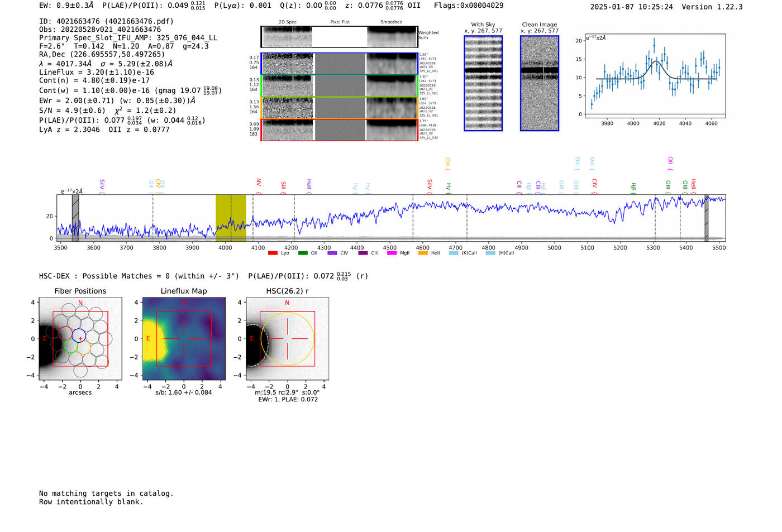Image resolution: width=782 pixels, height=532 pixels.
Task: Click the blue fiber circle in Fiber Positions
Action: [x=79, y=336]
